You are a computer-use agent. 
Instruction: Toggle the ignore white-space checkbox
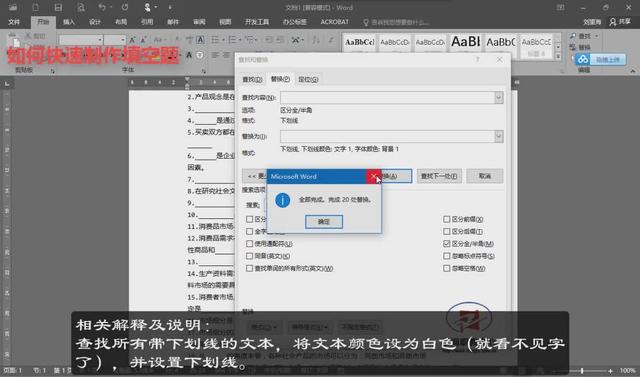(x=447, y=268)
